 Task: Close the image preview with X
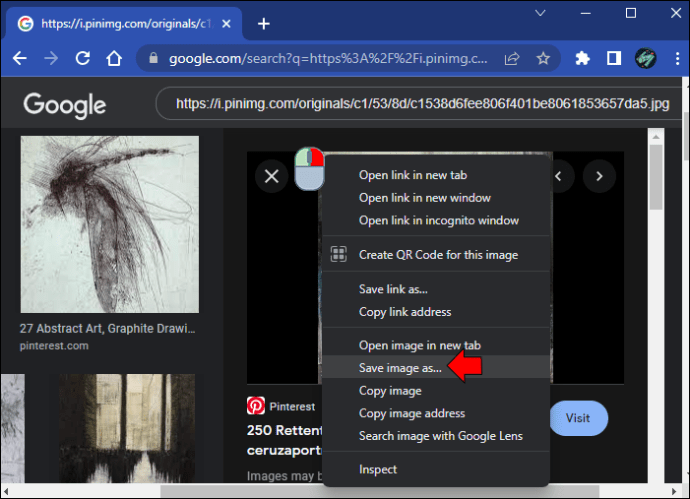click(x=272, y=176)
